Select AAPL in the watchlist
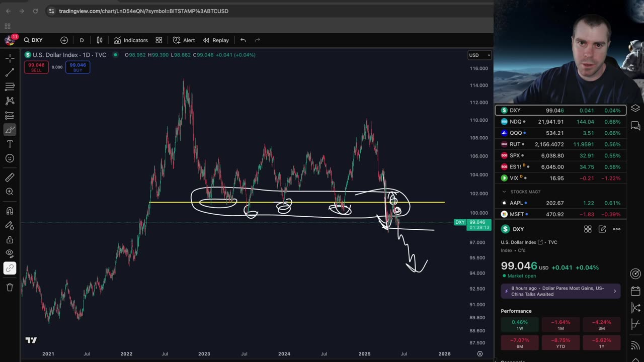This screenshot has height=362, width=644. click(x=560, y=203)
